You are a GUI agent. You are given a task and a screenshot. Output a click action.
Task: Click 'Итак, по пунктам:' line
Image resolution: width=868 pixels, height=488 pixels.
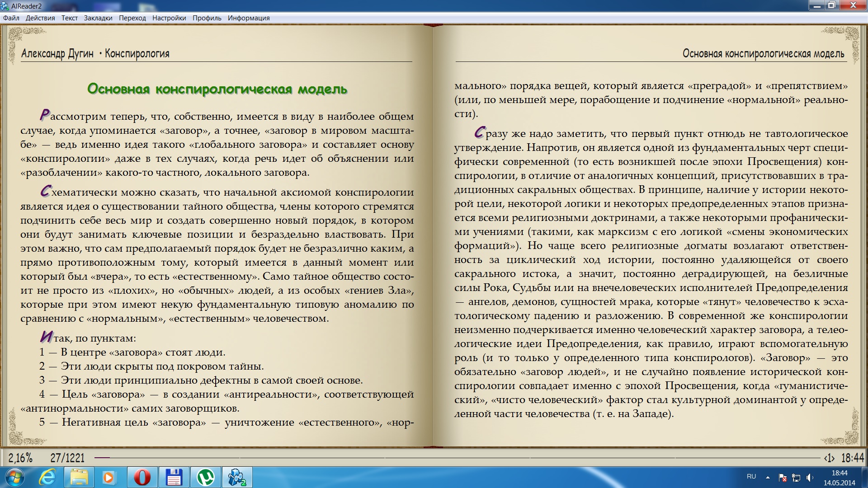[88, 338]
